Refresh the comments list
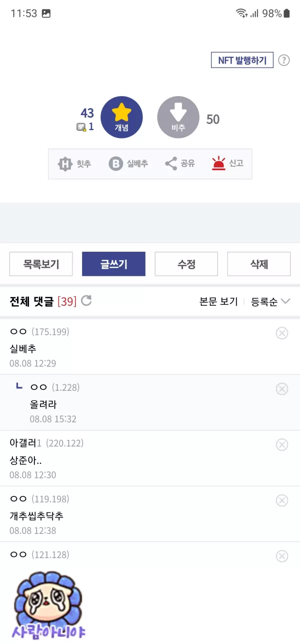Viewport: 300px width, 644px height. 86,301
